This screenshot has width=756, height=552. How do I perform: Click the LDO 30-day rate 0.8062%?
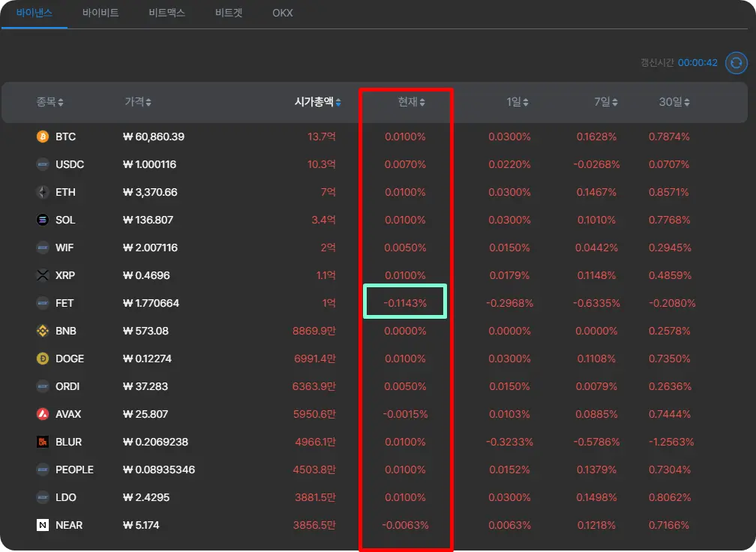(669, 497)
